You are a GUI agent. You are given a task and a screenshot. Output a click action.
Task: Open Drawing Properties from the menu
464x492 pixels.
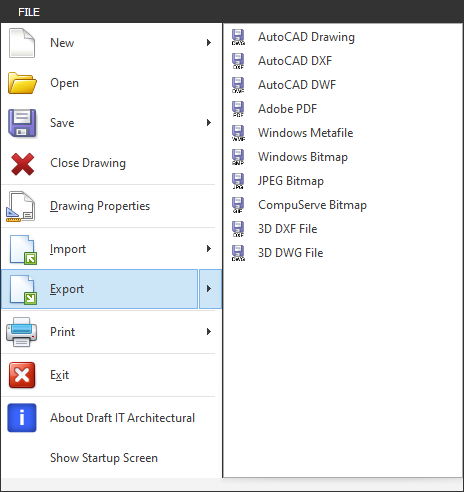point(111,206)
